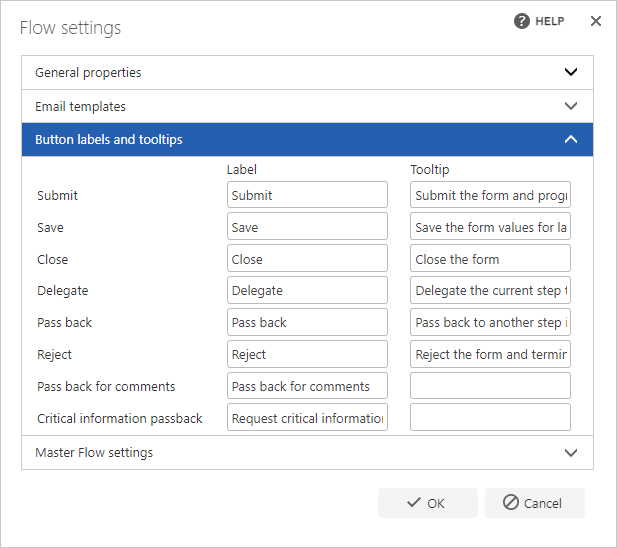
Task: Click the Close label input field
Action: [x=307, y=258]
